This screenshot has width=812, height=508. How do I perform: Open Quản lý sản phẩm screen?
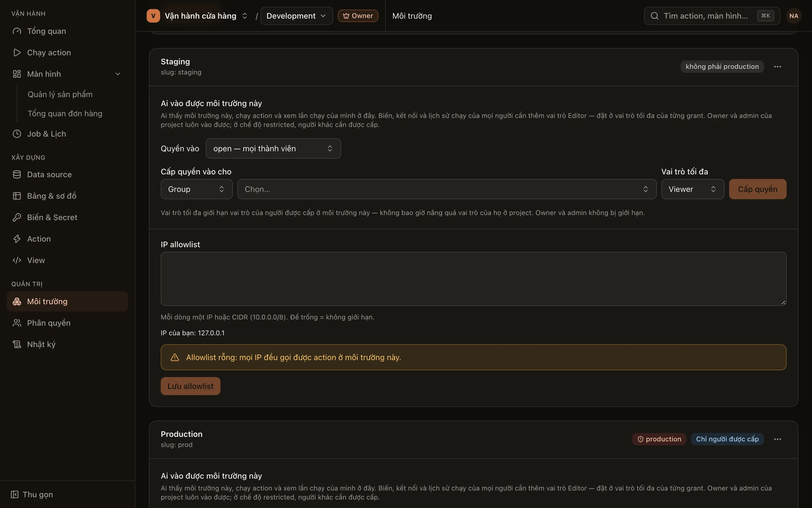[x=60, y=95]
